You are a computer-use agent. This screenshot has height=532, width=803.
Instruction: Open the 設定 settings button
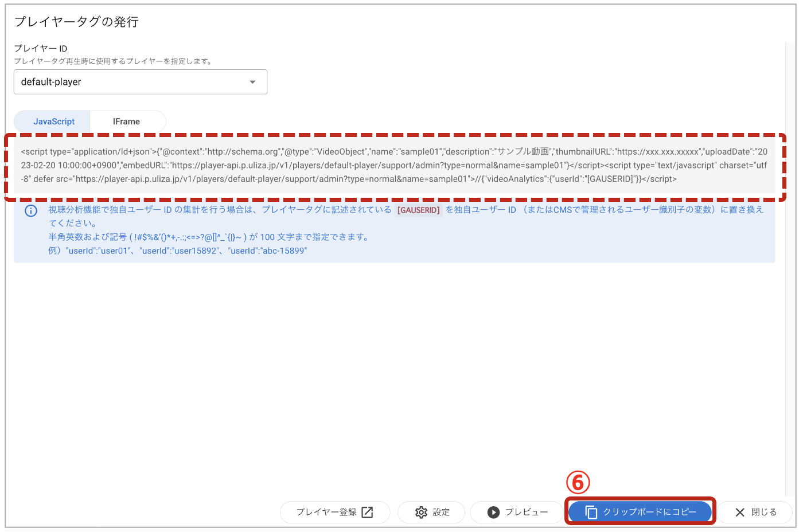pyautogui.click(x=431, y=512)
